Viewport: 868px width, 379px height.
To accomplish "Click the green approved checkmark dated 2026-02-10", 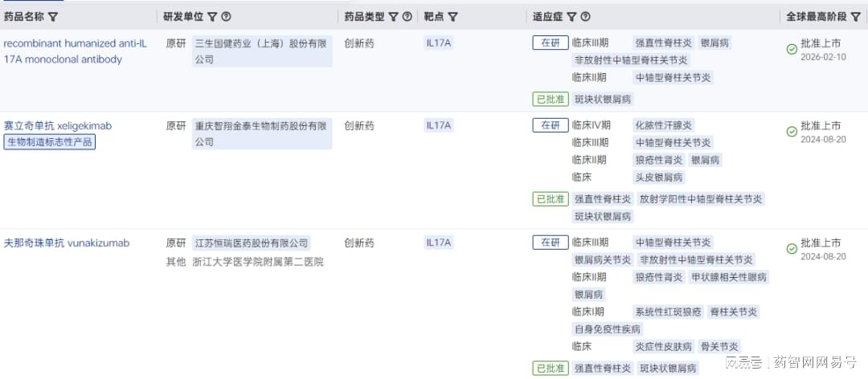I will tap(792, 50).
